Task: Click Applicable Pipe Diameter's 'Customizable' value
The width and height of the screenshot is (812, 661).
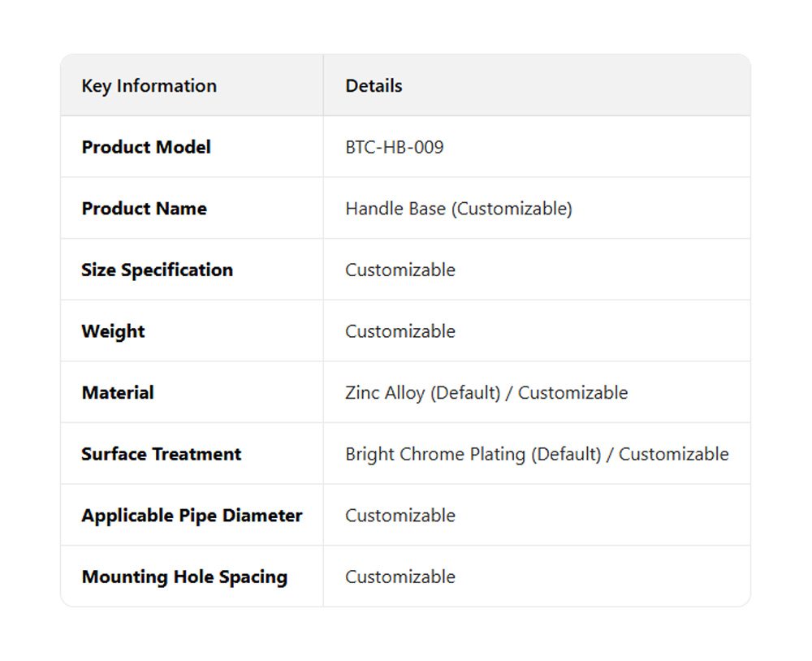Action: click(400, 516)
